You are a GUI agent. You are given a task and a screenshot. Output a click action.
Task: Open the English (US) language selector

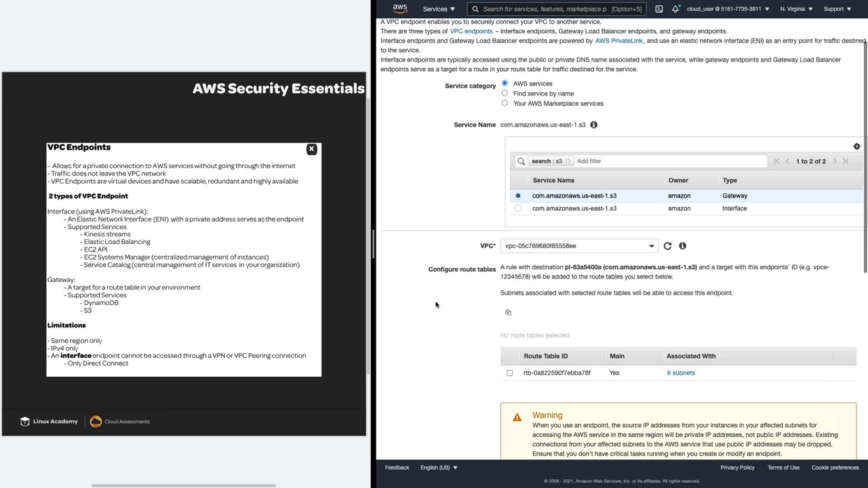pos(439,468)
